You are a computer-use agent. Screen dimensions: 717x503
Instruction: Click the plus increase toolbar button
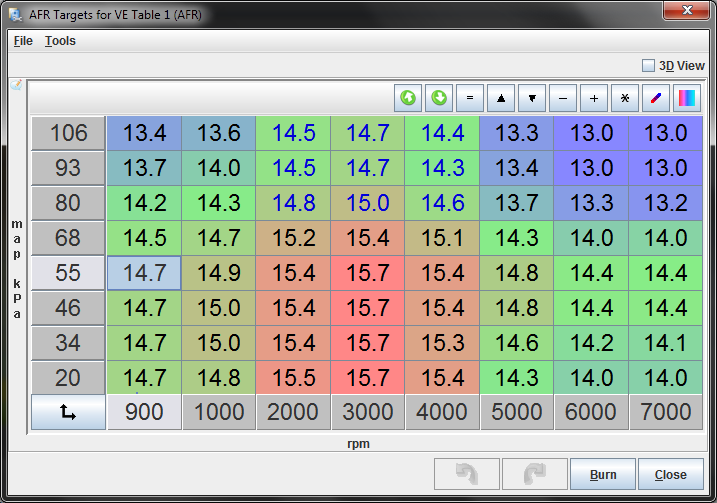(594, 98)
